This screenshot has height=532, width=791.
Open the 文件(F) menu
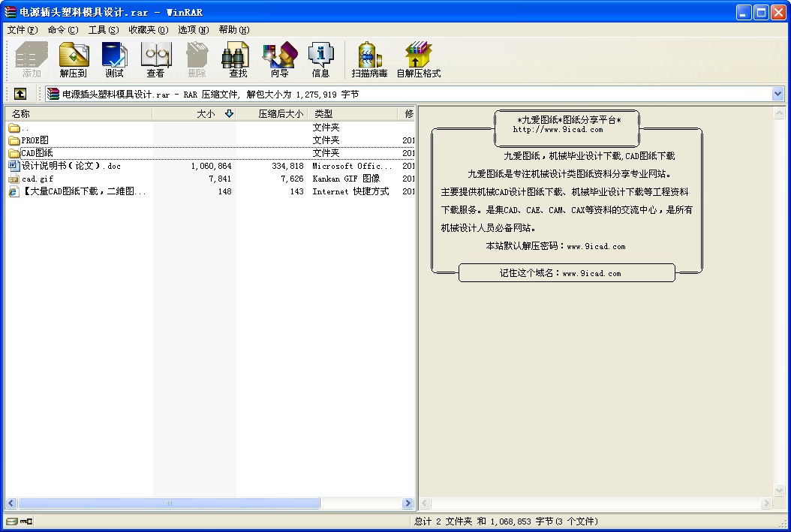click(23, 30)
